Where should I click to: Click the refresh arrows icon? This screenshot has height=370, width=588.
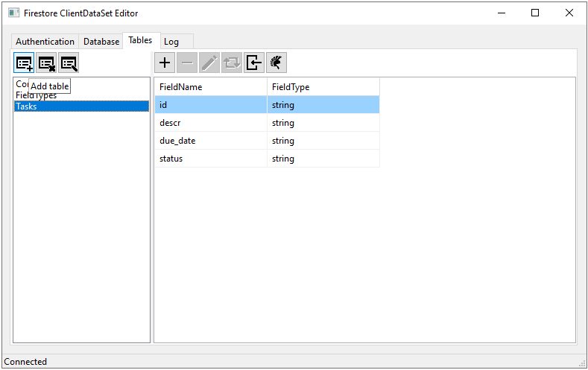[232, 63]
